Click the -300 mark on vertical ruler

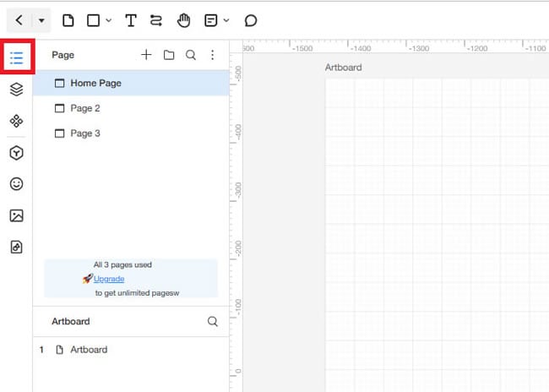tap(238, 190)
